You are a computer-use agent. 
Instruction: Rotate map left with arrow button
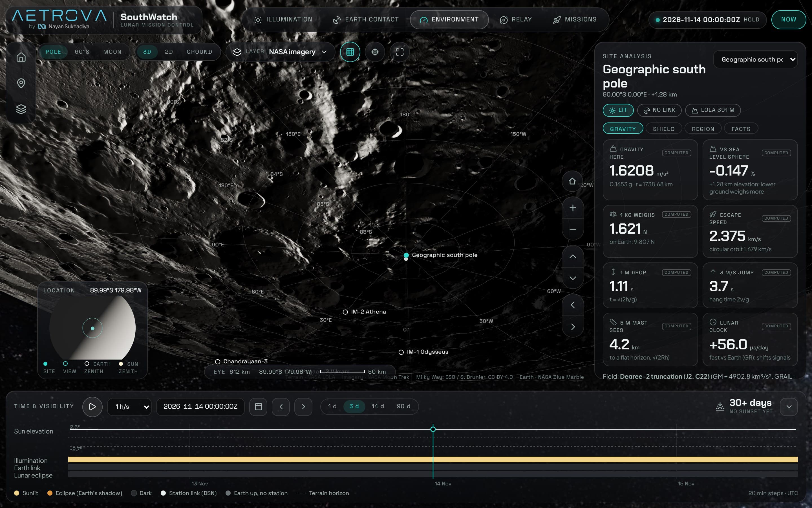click(x=573, y=305)
